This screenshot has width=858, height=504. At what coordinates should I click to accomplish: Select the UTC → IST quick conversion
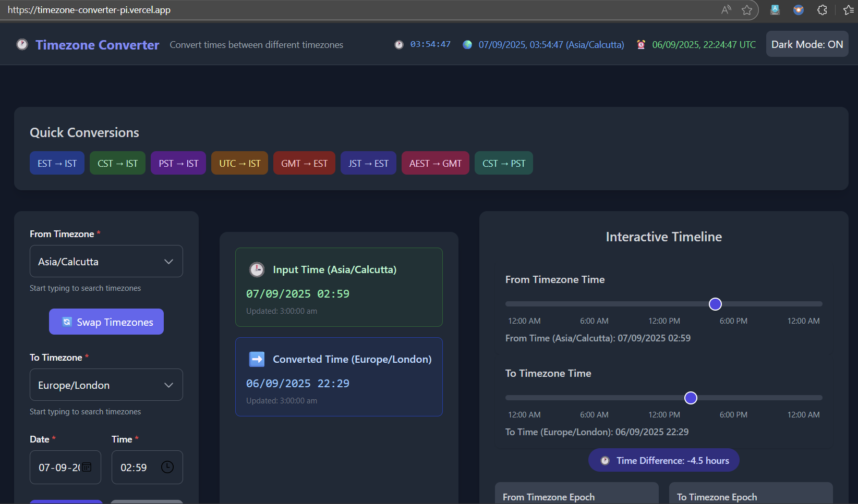click(x=239, y=163)
